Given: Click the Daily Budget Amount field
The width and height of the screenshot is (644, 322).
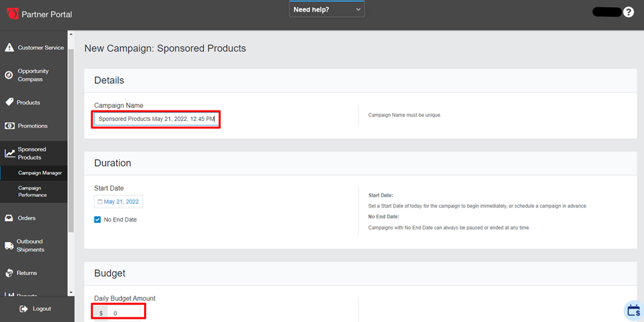Looking at the screenshot, I should [x=125, y=313].
